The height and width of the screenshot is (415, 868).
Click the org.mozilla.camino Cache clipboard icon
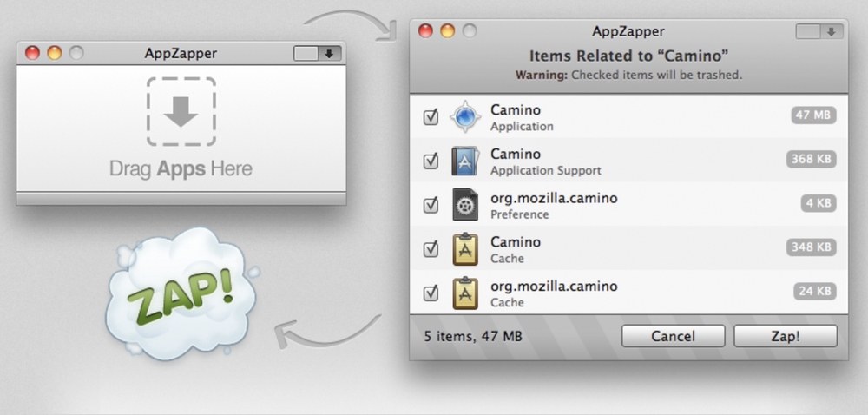point(465,293)
